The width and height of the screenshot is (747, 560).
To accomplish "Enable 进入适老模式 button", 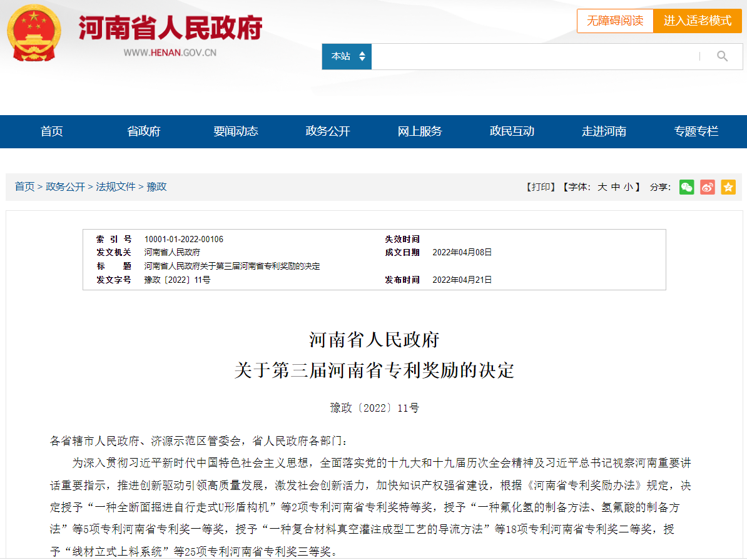I will [698, 21].
